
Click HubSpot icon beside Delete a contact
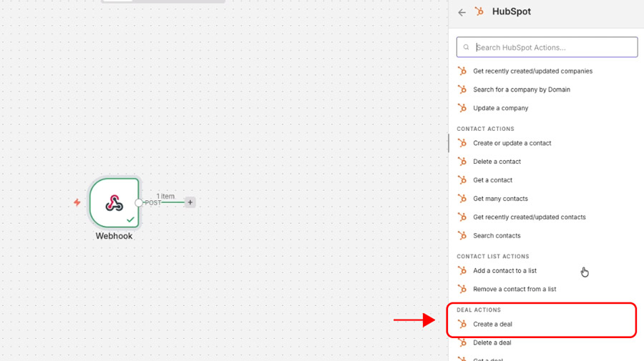point(462,162)
